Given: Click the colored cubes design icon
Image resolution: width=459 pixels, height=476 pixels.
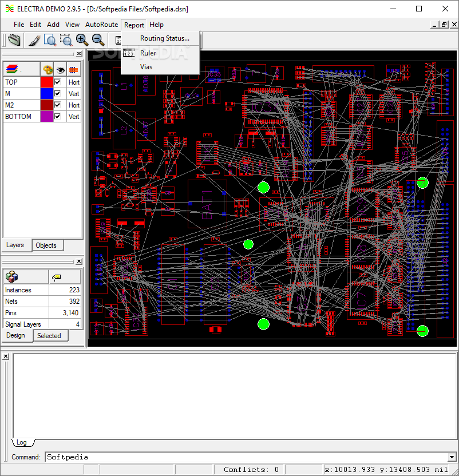Looking at the screenshot, I should click(x=12, y=276).
